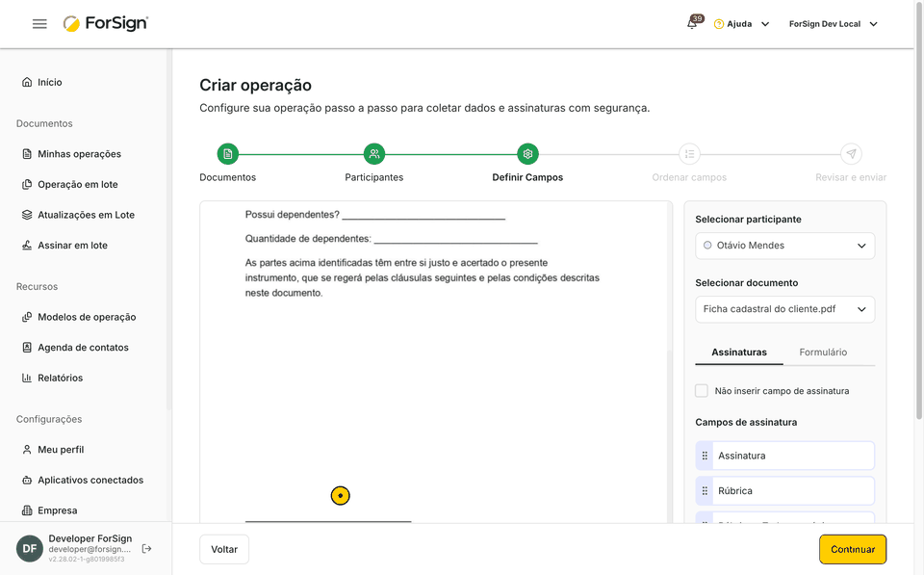Viewport: 924px width, 575px height.
Task: Click the logout icon beside developer account
Action: [146, 548]
